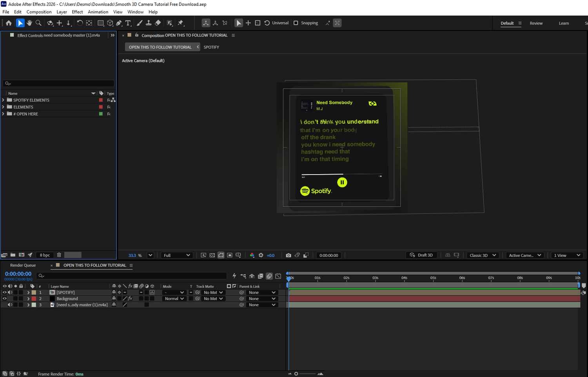The image size is (588, 377).
Task: Toggle Draft 3D mode
Action: click(421, 255)
